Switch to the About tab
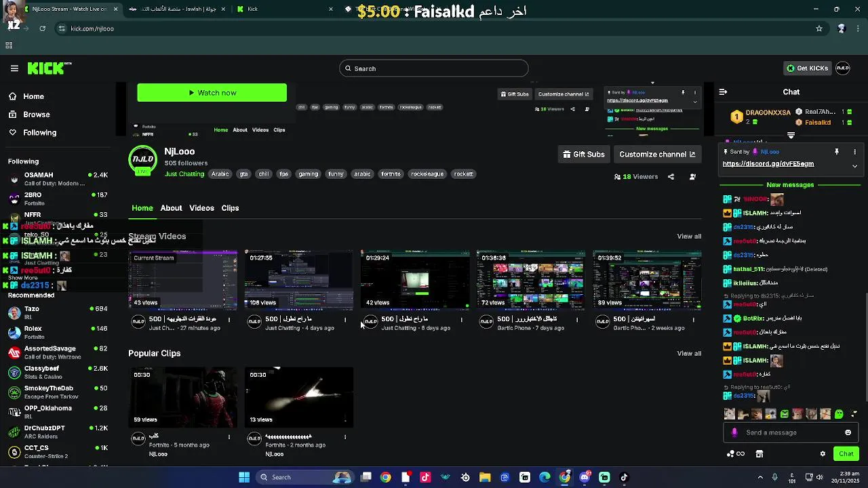Image resolution: width=868 pixels, height=488 pixels. [x=171, y=208]
